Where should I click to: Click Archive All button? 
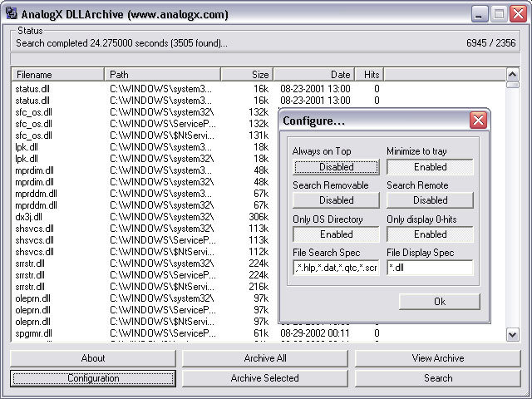tap(265, 358)
